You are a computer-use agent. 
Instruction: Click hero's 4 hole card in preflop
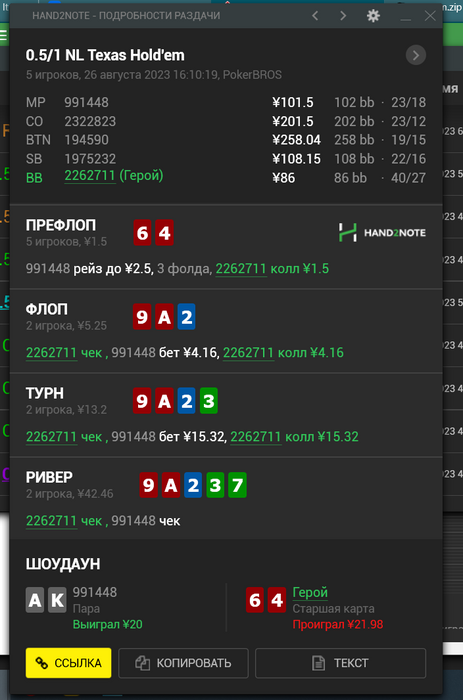(164, 233)
